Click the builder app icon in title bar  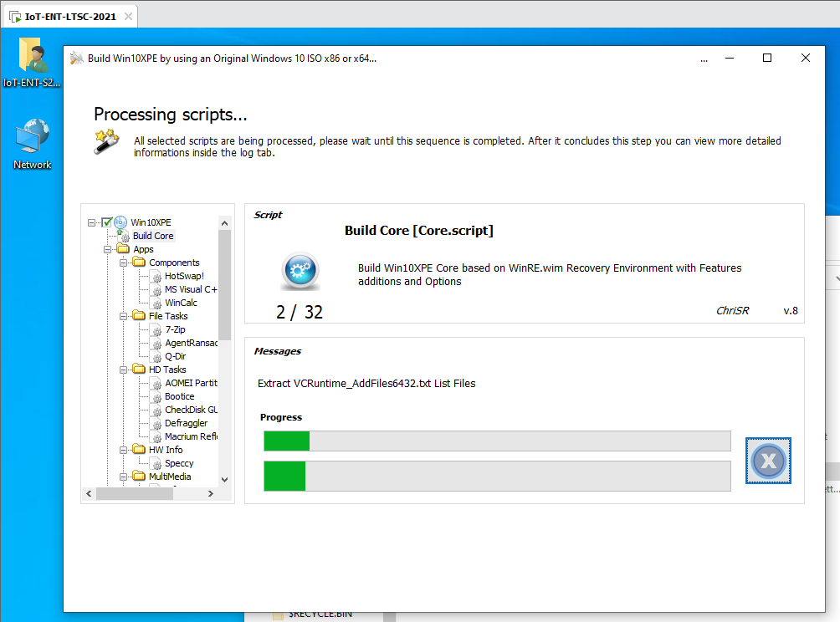pyautogui.click(x=77, y=58)
